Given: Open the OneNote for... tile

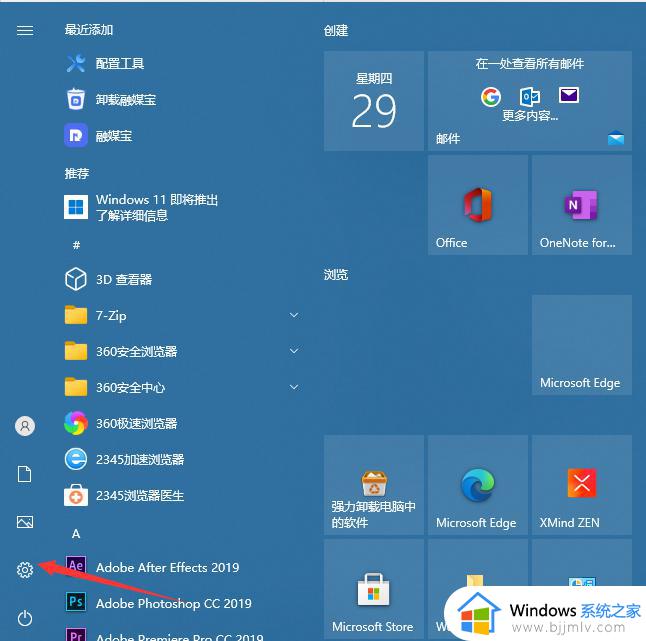Looking at the screenshot, I should click(x=582, y=205).
